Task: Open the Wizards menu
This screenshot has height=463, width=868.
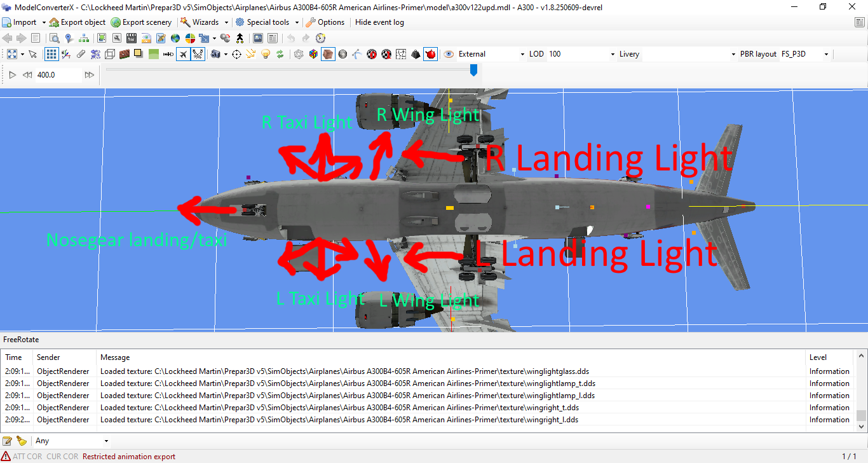Action: [205, 22]
